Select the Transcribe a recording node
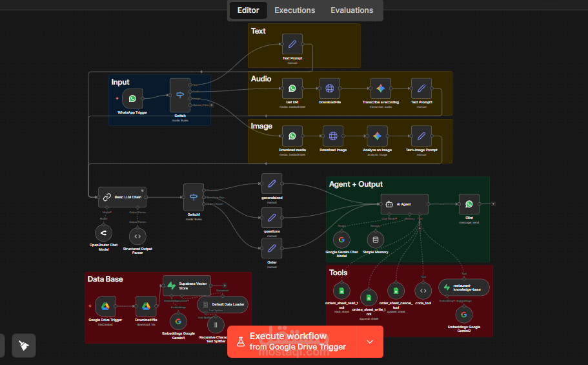This screenshot has height=365, width=588. pos(381,89)
